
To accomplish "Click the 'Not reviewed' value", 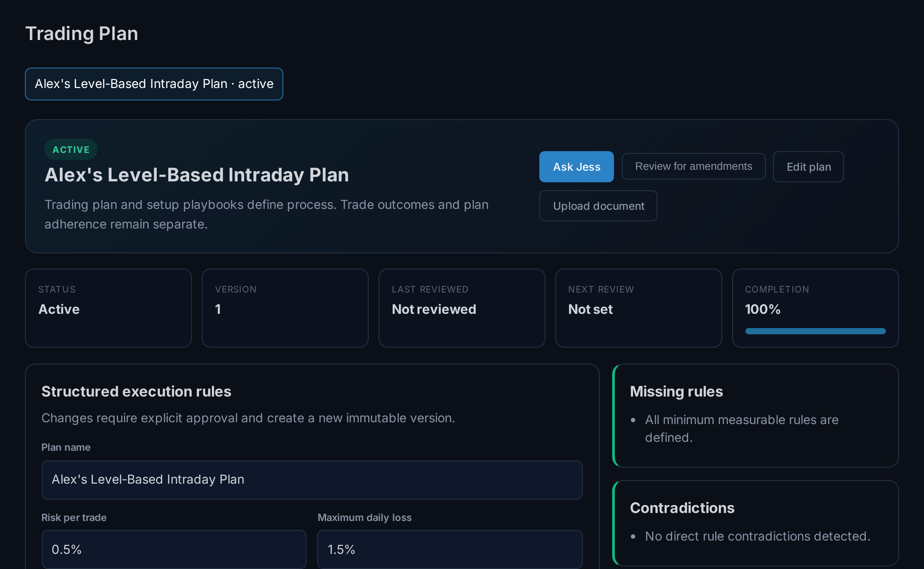I will coord(434,309).
